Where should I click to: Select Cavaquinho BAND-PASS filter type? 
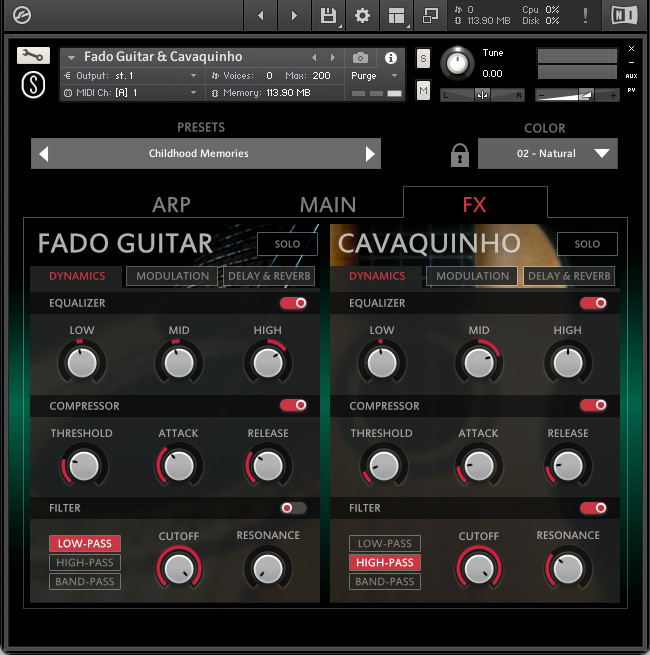click(385, 581)
